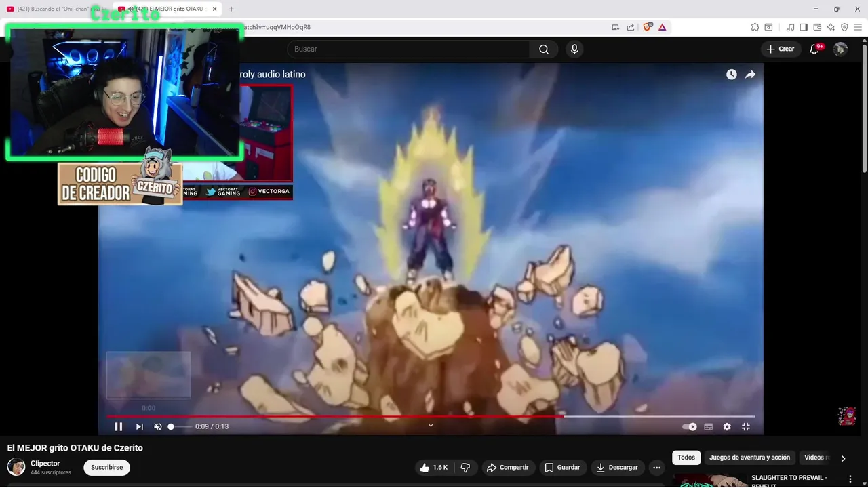The width and height of the screenshot is (868, 488).
Task: Open a new browser tab with plus
Action: [x=231, y=9]
